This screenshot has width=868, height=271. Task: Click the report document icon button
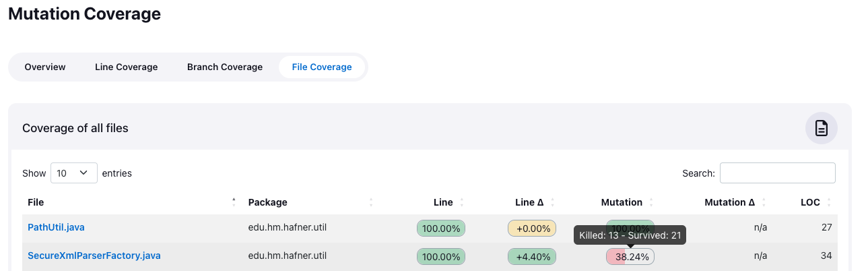point(821,128)
